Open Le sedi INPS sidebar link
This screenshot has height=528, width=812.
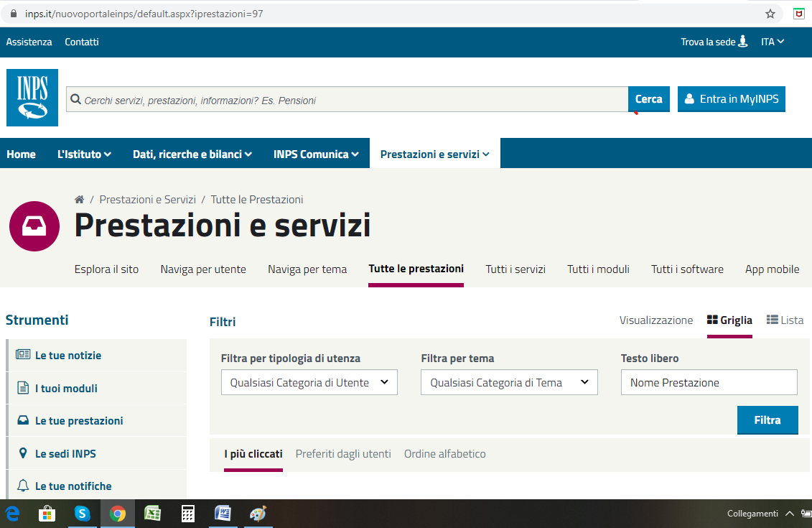tap(65, 454)
